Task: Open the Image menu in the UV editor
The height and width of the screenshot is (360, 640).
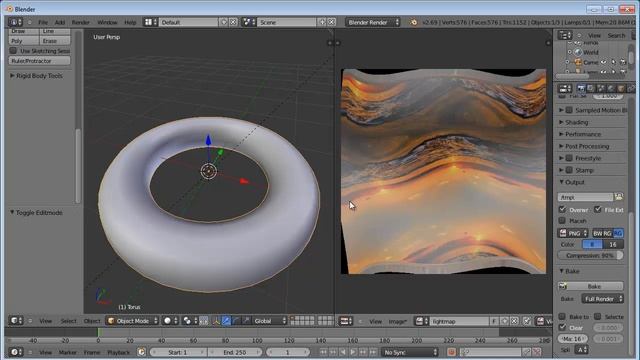Action: 397,322
